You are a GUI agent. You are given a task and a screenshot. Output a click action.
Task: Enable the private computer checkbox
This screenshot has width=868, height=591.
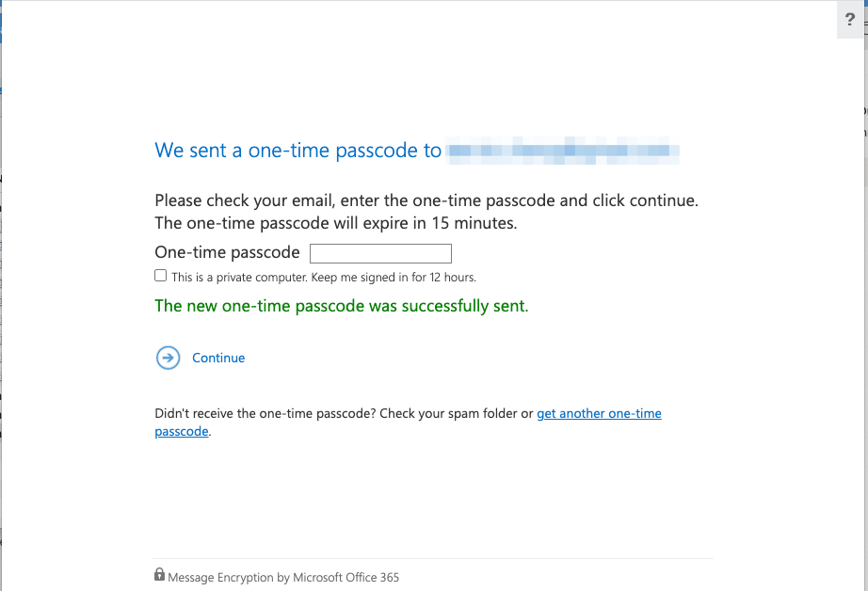[x=161, y=276]
